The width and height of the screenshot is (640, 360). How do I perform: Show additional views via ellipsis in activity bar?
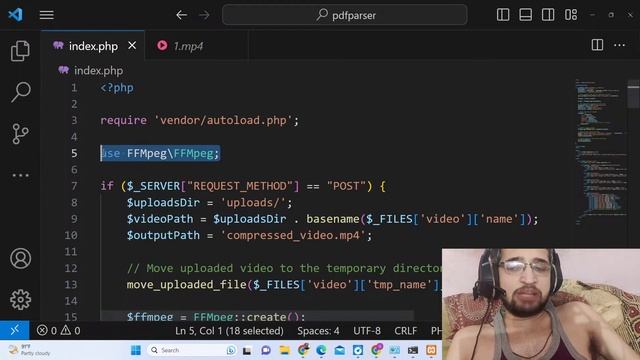pos(20,176)
